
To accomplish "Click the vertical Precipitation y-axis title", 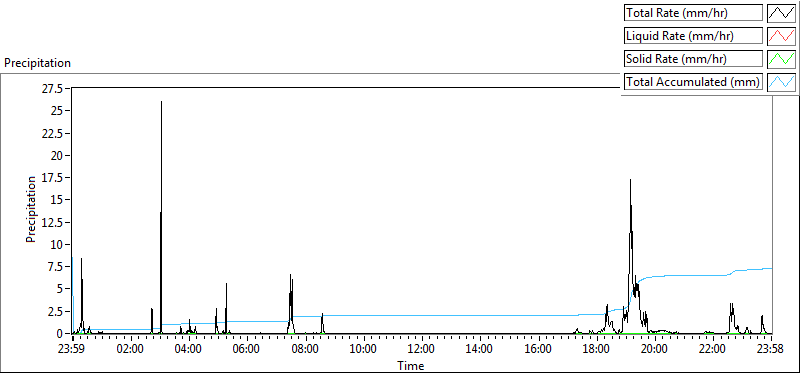I will point(31,209).
